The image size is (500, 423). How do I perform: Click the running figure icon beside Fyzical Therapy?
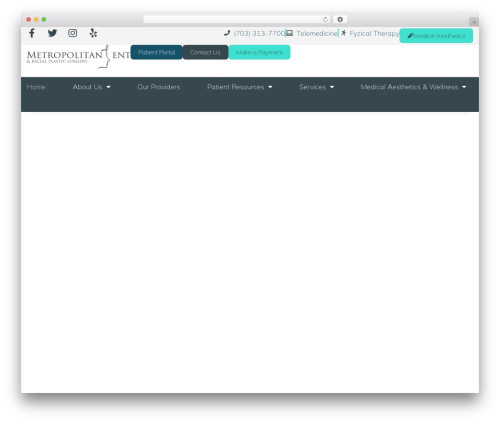pyautogui.click(x=343, y=33)
